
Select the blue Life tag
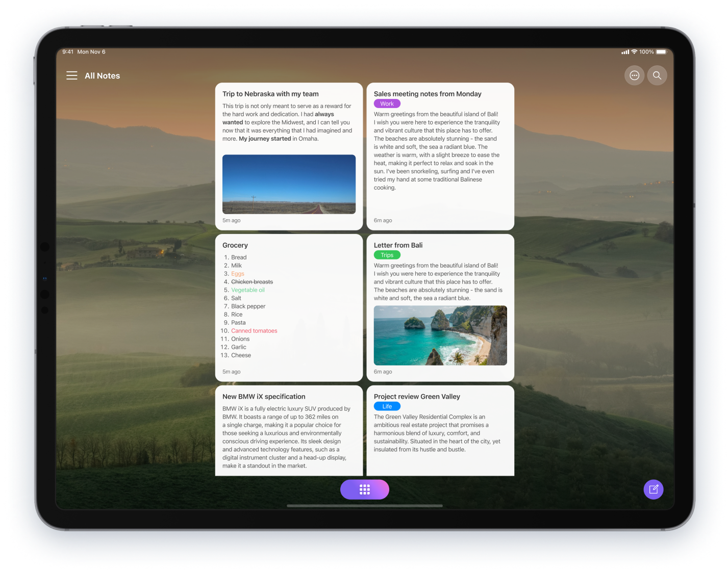click(x=387, y=406)
